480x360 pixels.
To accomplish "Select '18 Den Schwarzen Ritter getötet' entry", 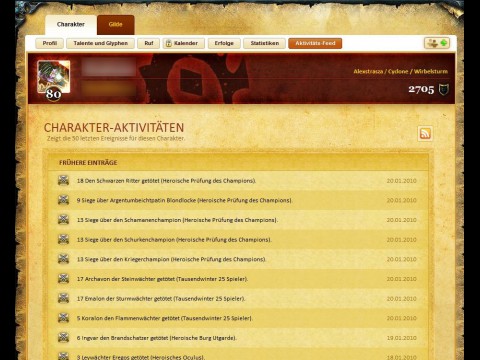I will click(x=166, y=181).
